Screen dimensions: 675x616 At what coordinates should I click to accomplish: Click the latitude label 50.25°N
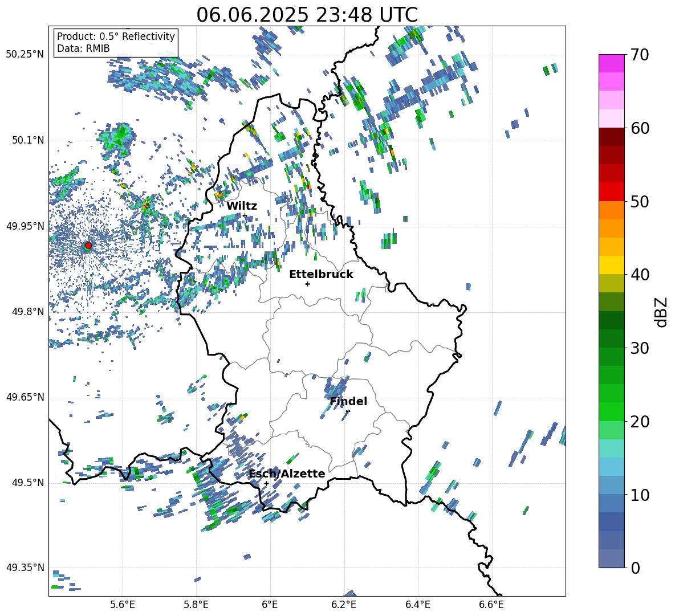pyautogui.click(x=25, y=55)
